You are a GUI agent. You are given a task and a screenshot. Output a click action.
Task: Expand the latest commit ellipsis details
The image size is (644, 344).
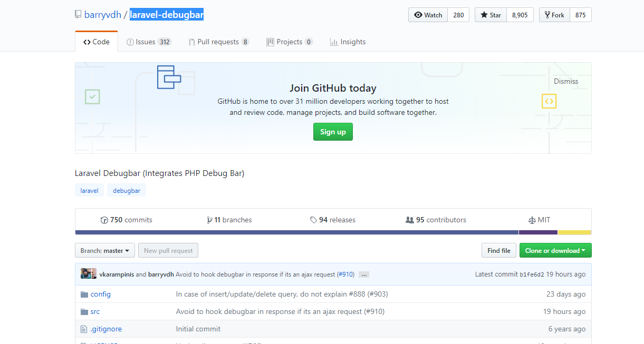pos(364,274)
